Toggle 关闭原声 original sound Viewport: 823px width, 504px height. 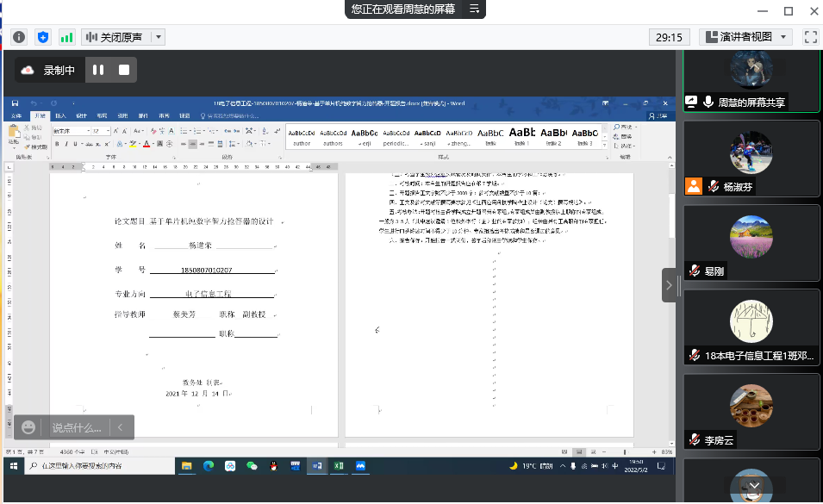[x=115, y=37]
